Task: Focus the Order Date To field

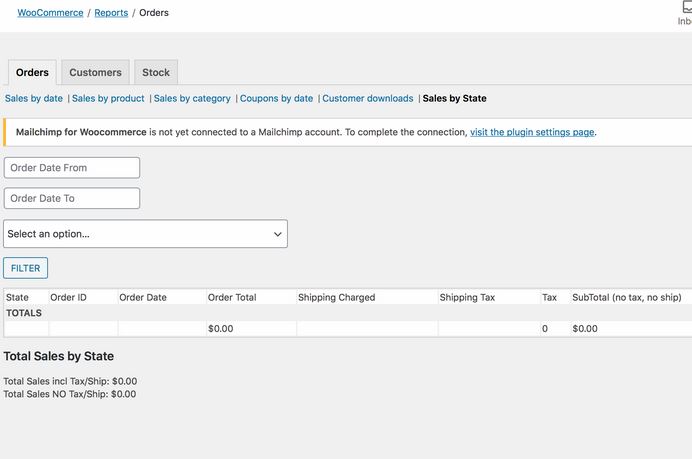Action: point(72,198)
